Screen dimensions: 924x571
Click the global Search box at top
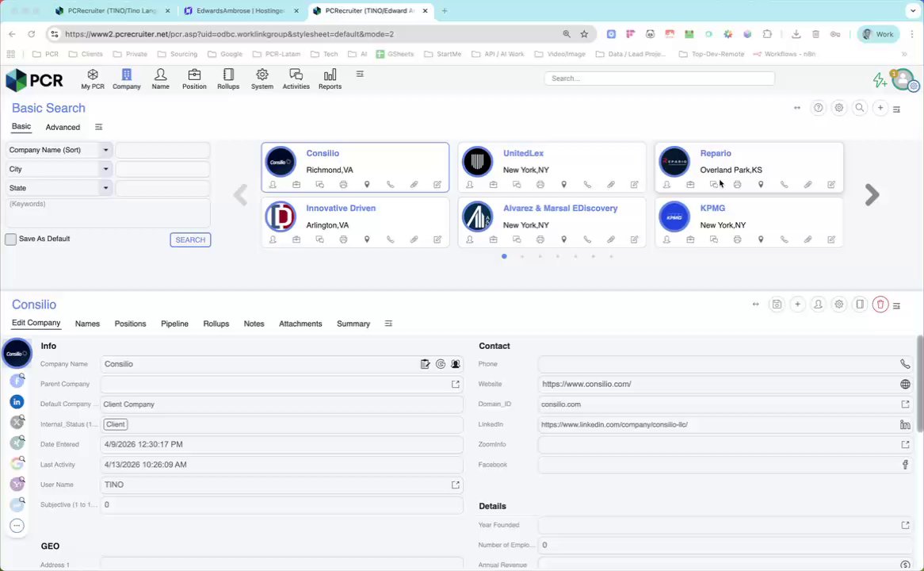659,78
